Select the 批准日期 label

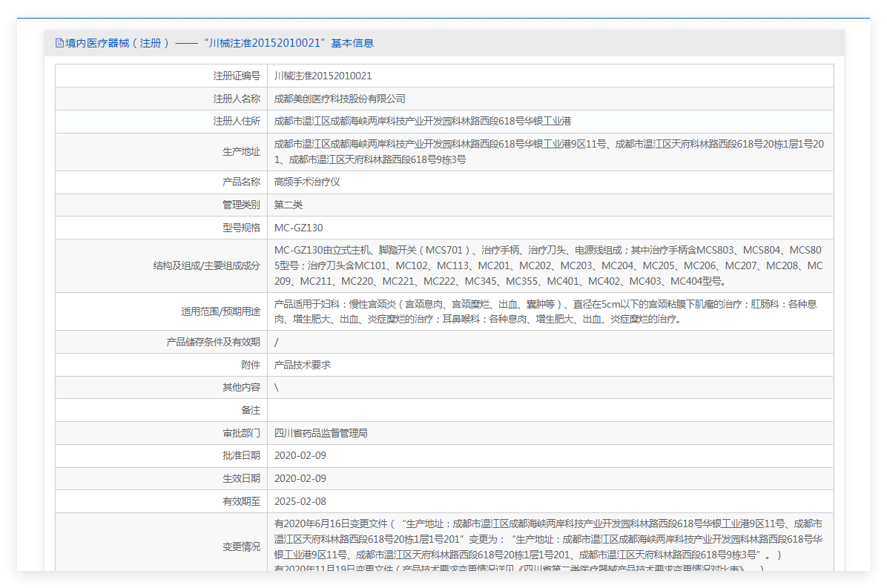click(242, 456)
